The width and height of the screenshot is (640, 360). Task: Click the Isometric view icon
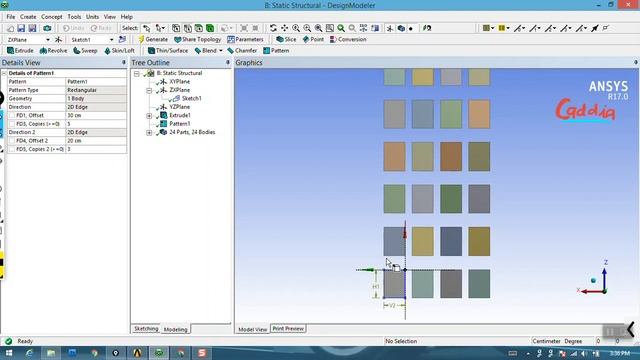(x=363, y=28)
